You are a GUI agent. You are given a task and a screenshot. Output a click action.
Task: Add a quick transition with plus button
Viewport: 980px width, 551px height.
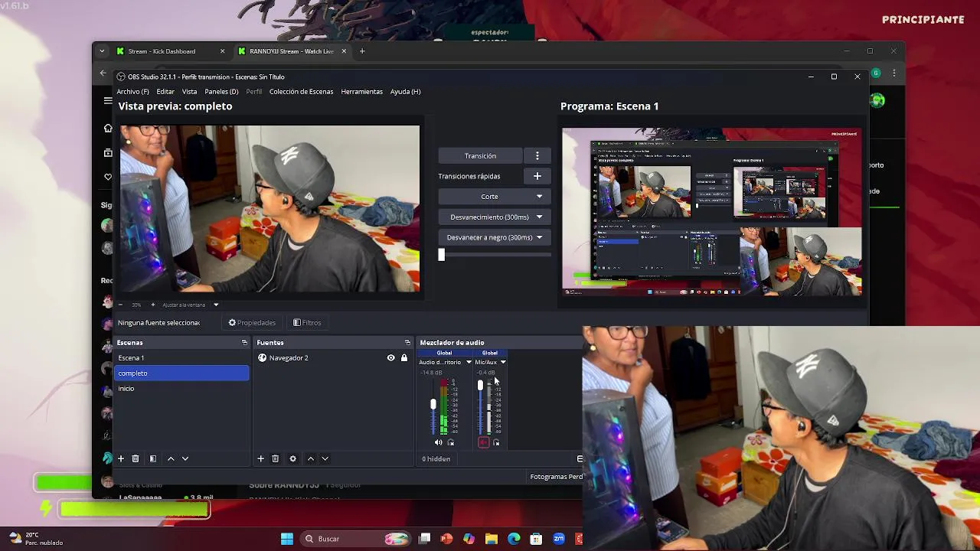point(537,176)
